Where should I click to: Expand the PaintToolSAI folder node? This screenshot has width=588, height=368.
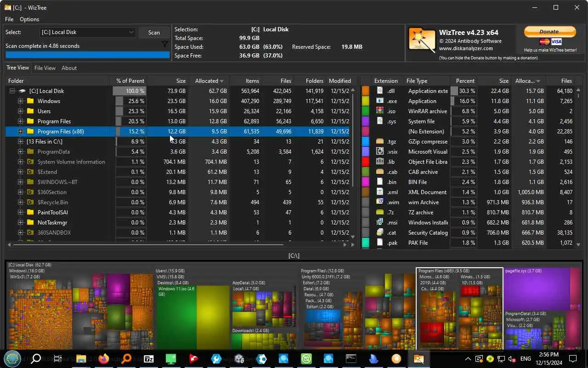tap(20, 213)
